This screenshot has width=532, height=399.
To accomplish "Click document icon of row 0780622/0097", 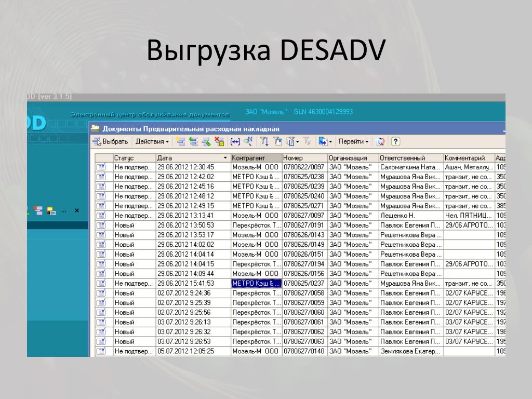I will click(x=101, y=167).
